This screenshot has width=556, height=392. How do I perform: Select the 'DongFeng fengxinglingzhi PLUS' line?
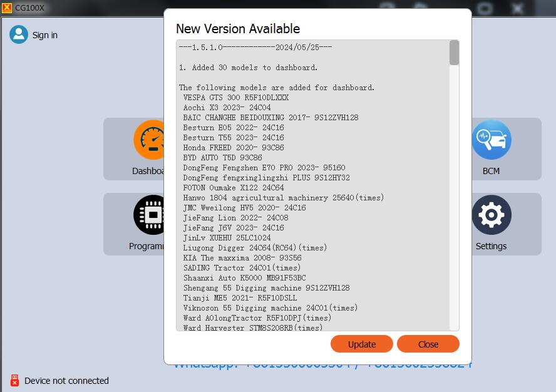point(266,177)
